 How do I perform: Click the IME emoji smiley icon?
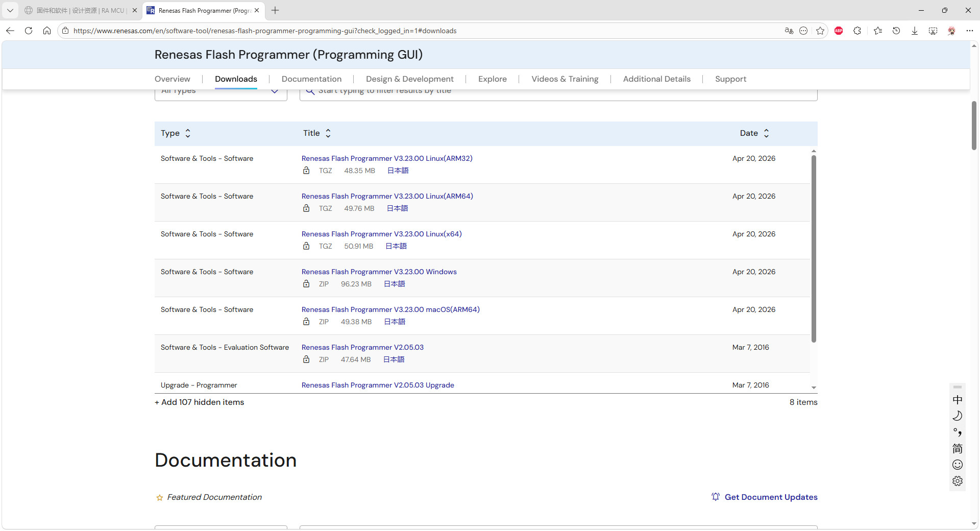coord(958,465)
